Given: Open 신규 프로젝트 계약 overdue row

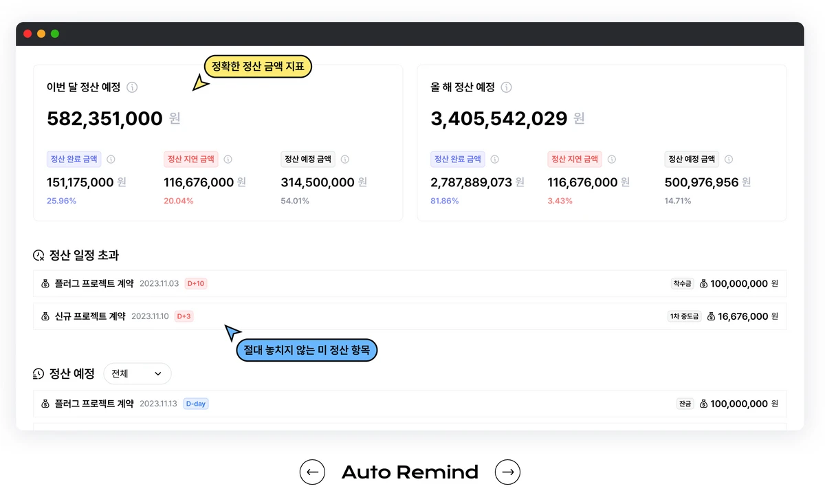Looking at the screenshot, I should click(x=410, y=316).
